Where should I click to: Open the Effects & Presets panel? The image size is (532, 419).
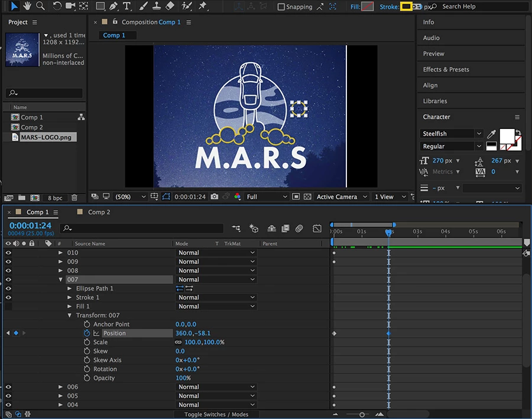coord(446,69)
